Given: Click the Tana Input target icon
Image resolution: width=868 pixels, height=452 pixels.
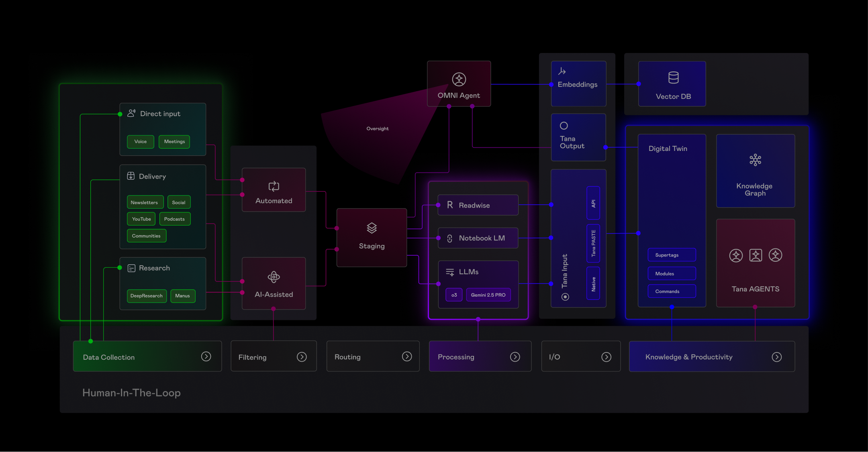Looking at the screenshot, I should pos(565,297).
